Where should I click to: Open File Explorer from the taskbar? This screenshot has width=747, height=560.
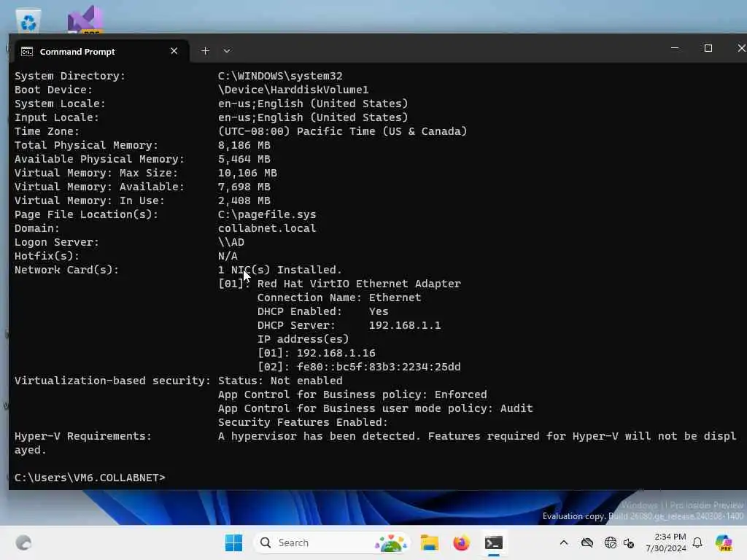429,542
